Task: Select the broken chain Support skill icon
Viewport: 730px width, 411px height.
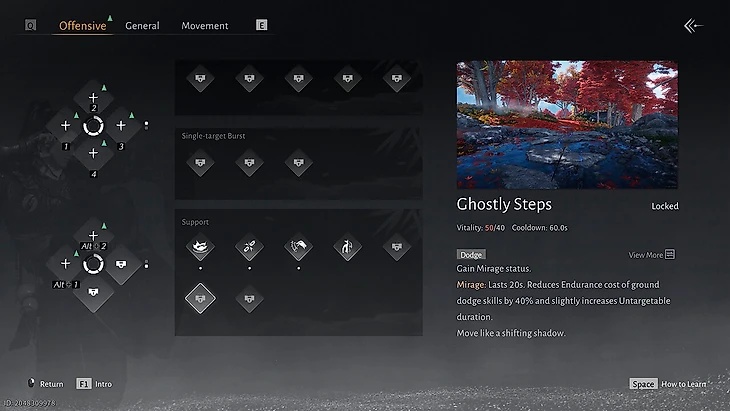Action: point(250,247)
